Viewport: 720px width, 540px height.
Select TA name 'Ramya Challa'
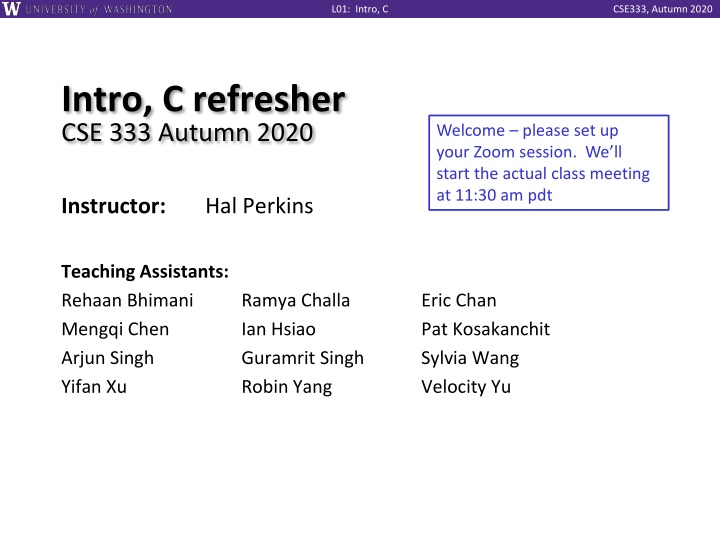tap(296, 301)
